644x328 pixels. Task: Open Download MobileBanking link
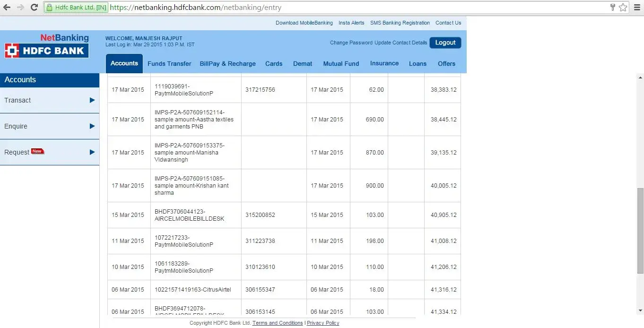pos(304,23)
